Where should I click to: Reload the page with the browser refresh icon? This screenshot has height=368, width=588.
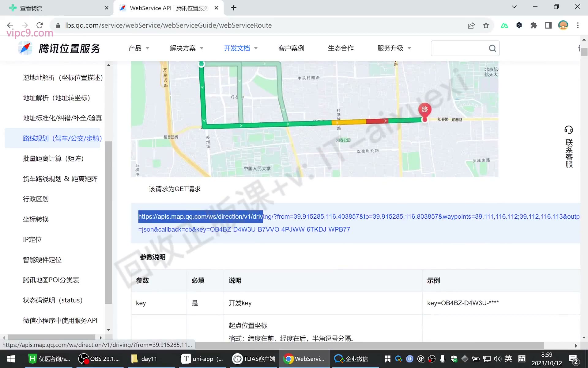pyautogui.click(x=40, y=25)
